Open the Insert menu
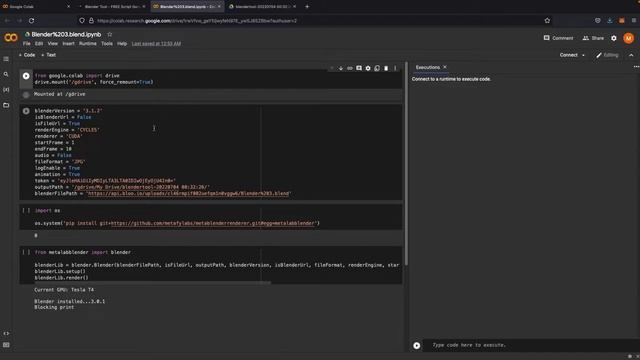 click(68, 44)
